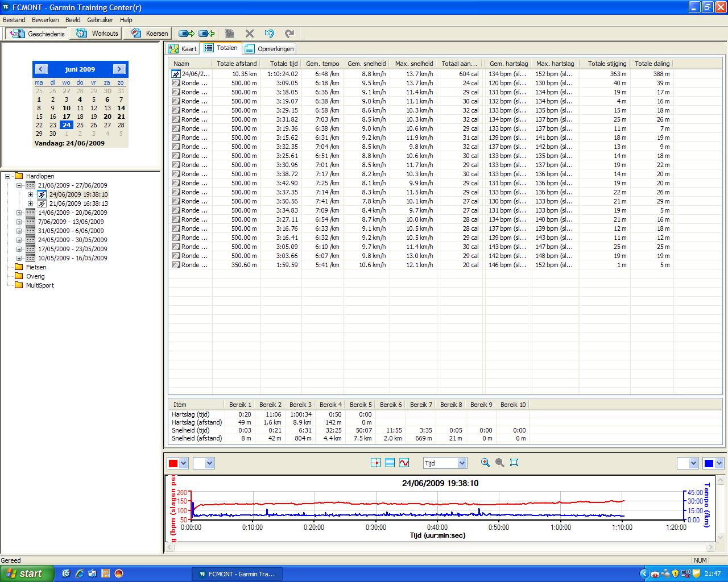This screenshot has width=728, height=582.
Task: Click the Max. snelheid column header
Action: [413, 64]
